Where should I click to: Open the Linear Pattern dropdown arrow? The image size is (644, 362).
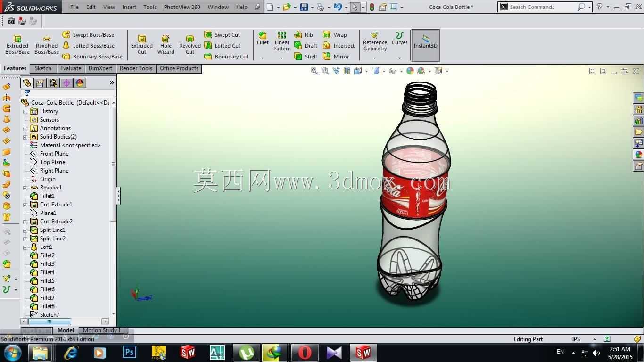(281, 58)
